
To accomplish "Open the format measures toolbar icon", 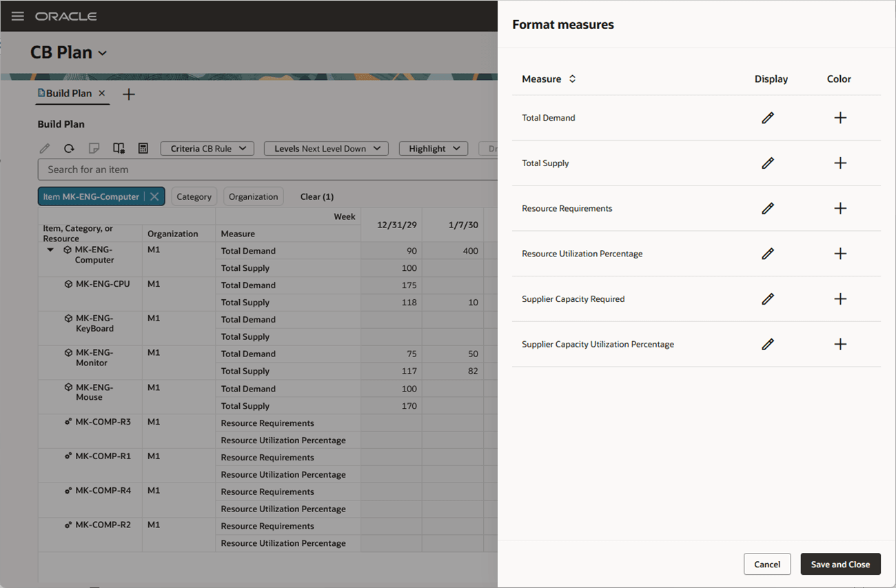I will click(x=119, y=148).
